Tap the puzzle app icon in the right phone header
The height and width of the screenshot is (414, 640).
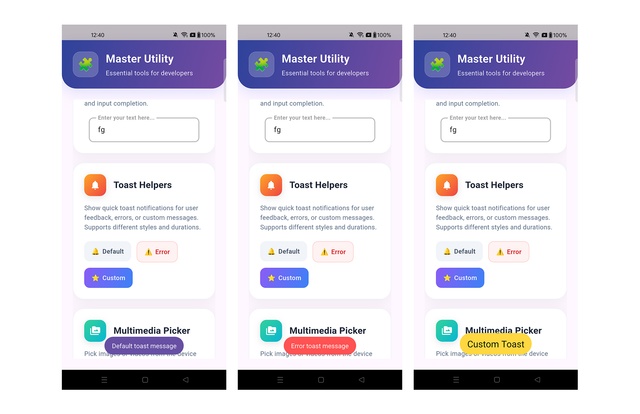pos(437,64)
